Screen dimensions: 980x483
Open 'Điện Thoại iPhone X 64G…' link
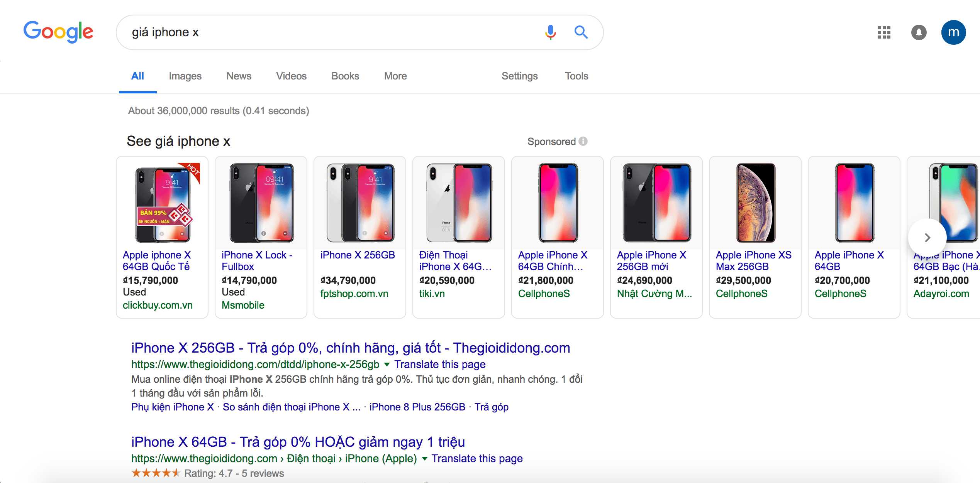pos(455,261)
